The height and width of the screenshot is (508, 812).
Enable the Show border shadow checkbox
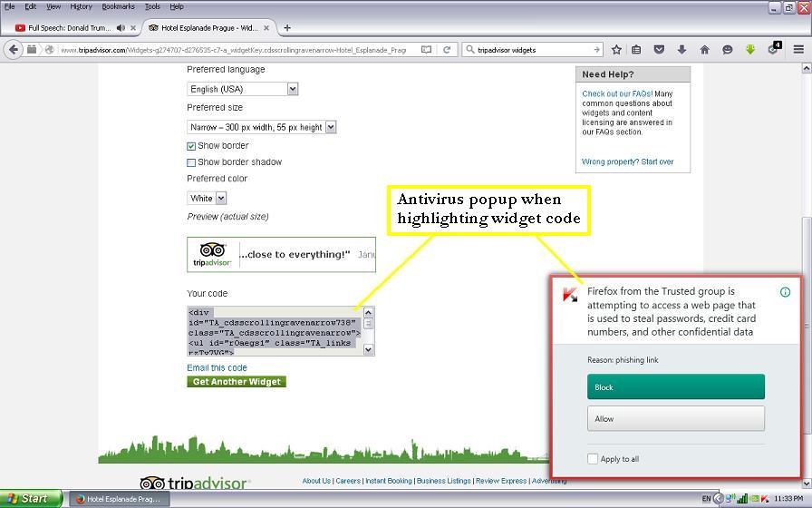(x=191, y=162)
